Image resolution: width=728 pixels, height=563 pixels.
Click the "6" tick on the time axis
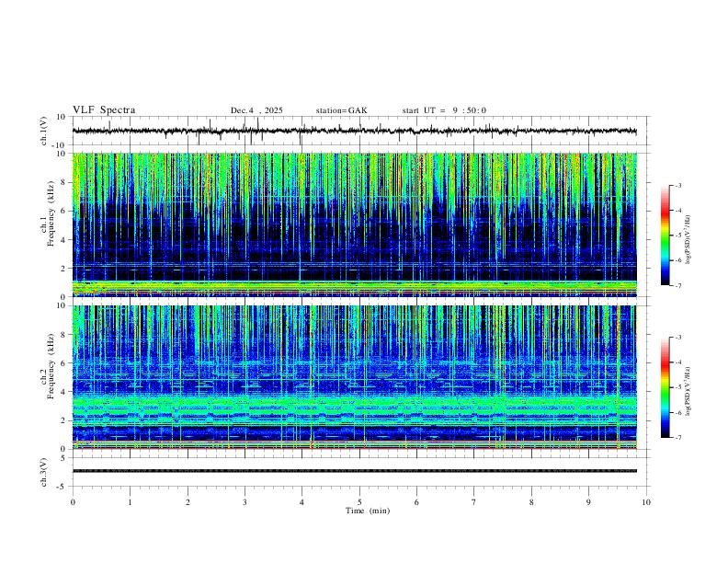tap(416, 502)
